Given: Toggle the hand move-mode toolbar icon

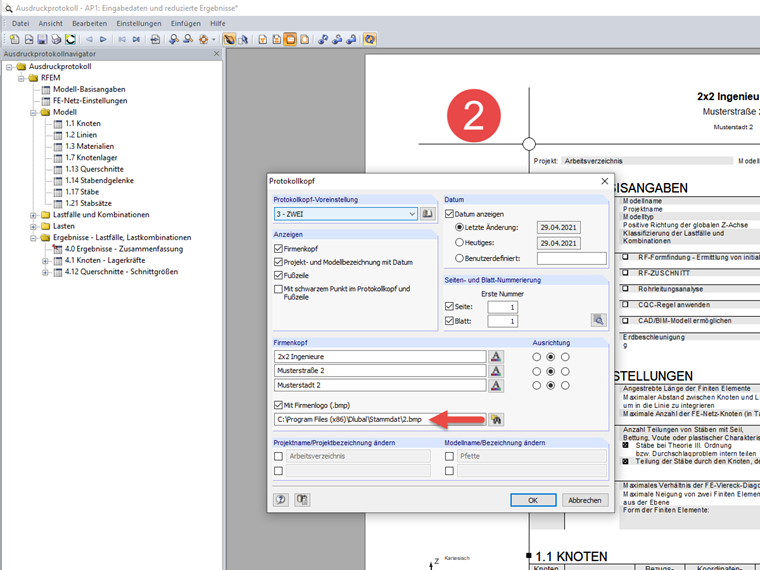Looking at the screenshot, I should click(229, 39).
